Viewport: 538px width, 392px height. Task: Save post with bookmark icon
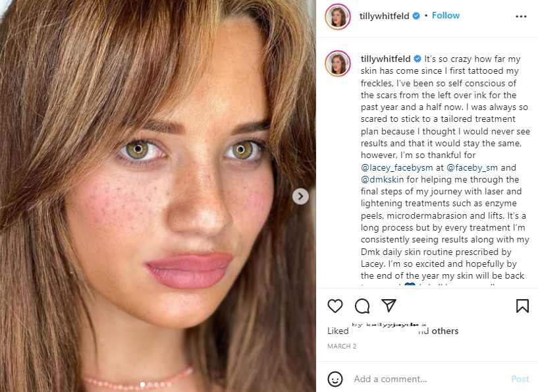(x=522, y=306)
